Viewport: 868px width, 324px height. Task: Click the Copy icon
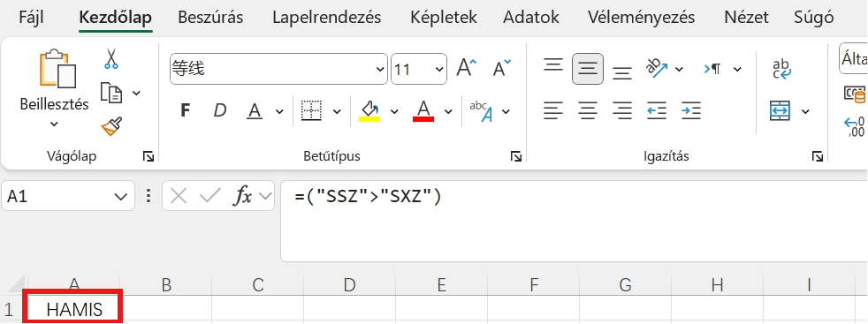point(111,93)
